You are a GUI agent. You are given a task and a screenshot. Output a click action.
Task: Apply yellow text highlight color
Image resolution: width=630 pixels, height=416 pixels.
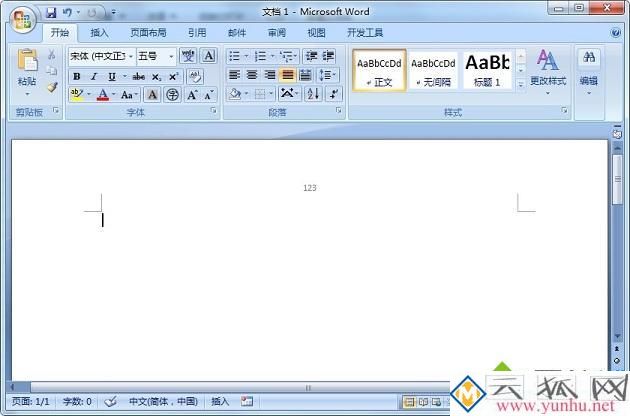(76, 95)
